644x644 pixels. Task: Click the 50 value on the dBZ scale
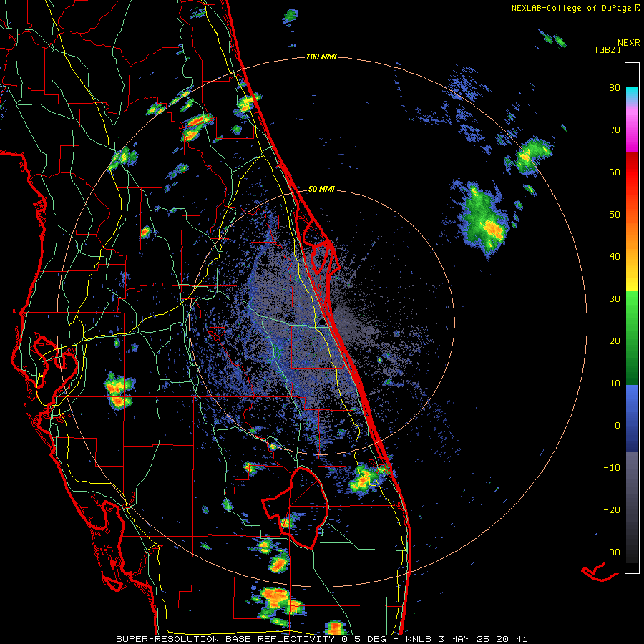pos(615,215)
